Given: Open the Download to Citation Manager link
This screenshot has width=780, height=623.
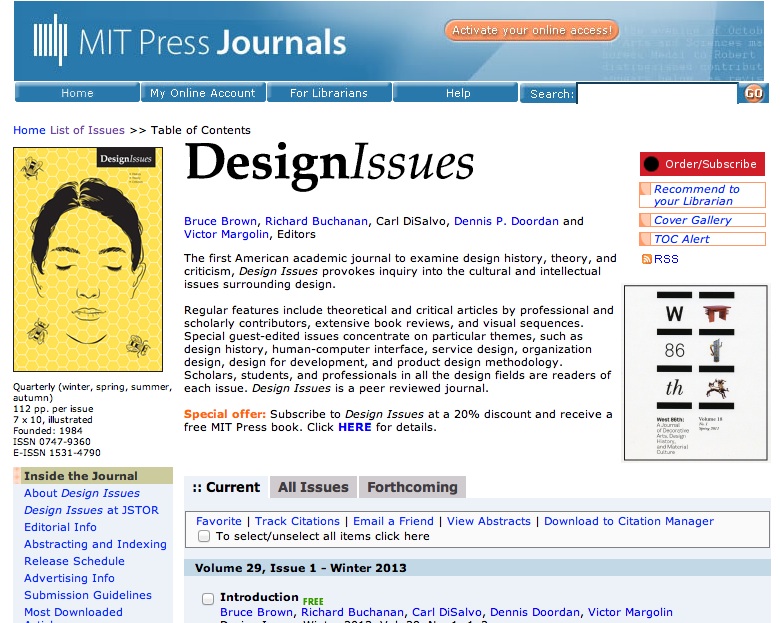Looking at the screenshot, I should (x=629, y=521).
